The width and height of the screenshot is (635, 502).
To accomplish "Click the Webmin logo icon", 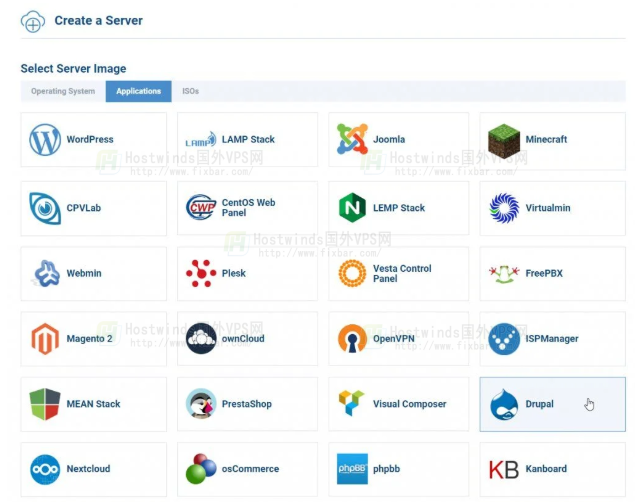I will pos(47,273).
